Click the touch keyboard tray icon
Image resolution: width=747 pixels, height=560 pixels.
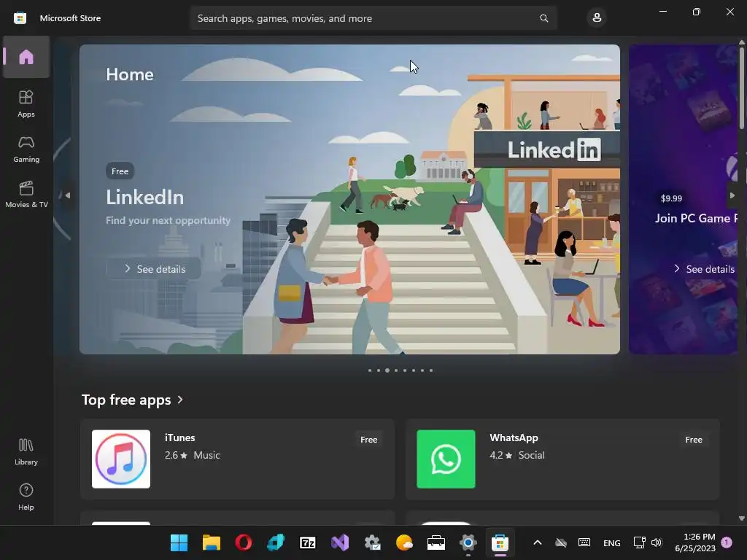point(584,542)
